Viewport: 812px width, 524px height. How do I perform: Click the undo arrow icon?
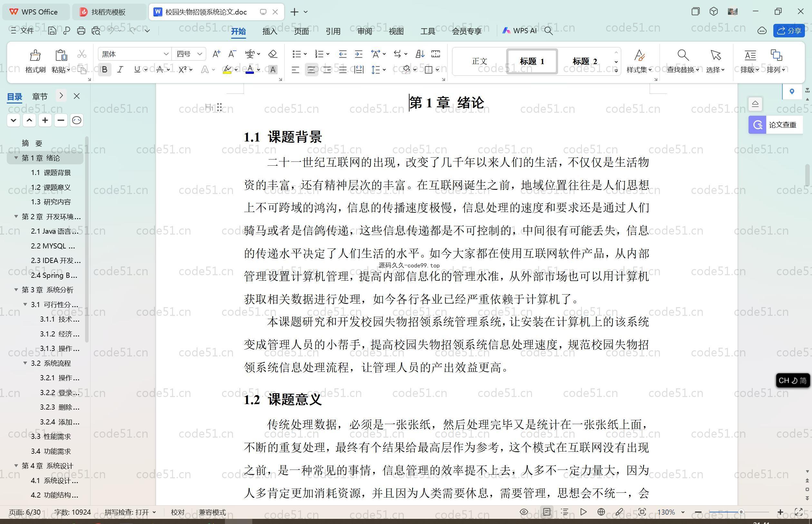tap(111, 30)
